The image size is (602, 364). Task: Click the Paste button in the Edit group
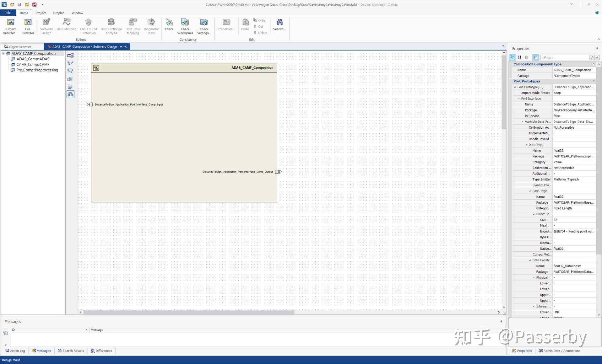click(x=245, y=26)
